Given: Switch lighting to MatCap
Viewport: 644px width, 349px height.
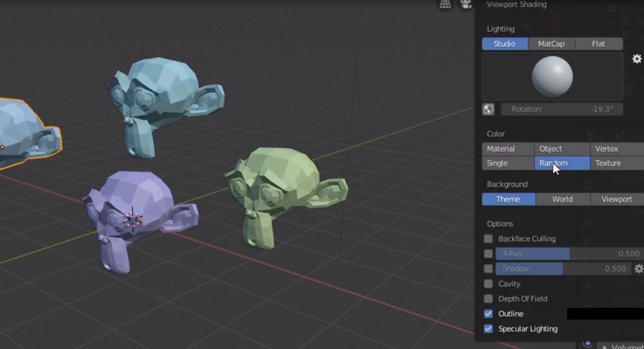Looking at the screenshot, I should pyautogui.click(x=551, y=44).
